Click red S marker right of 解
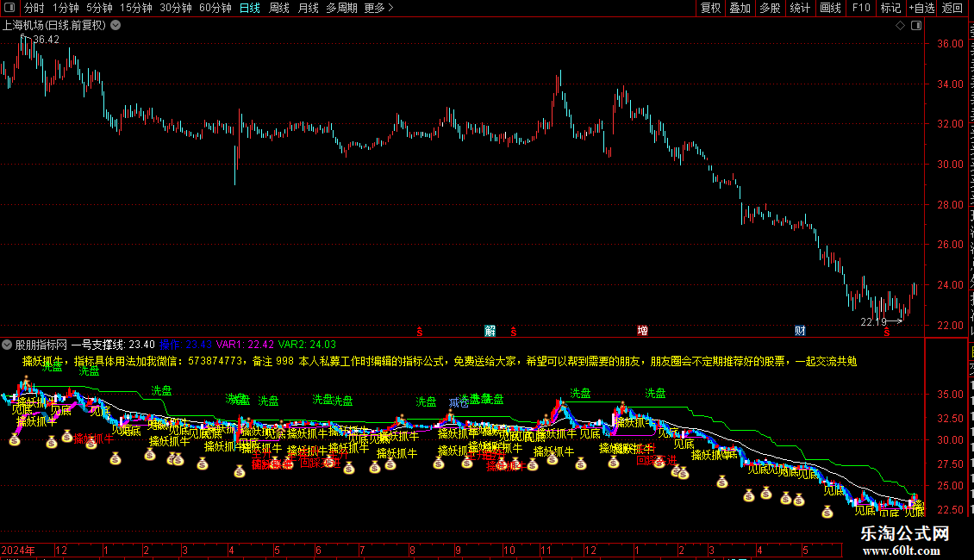 click(513, 333)
